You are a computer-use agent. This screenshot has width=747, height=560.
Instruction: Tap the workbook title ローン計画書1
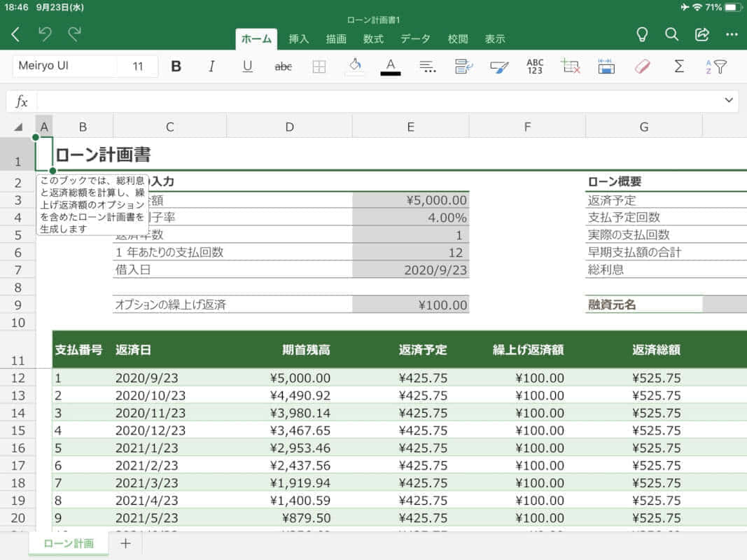pyautogui.click(x=373, y=20)
